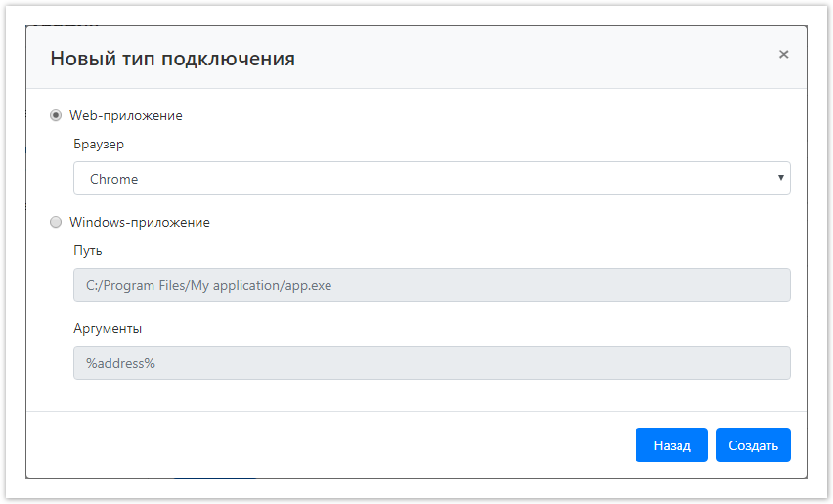Click the Windows-приложение option label text

pyautogui.click(x=139, y=222)
